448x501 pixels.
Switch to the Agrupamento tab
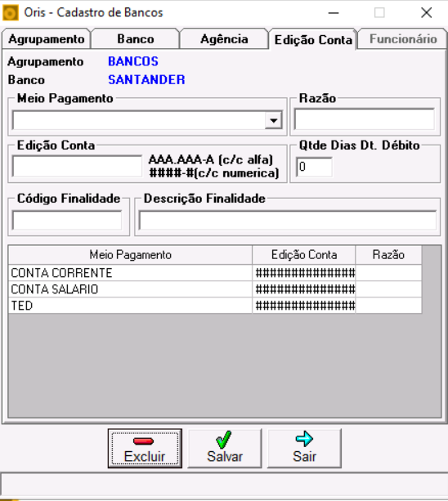point(47,39)
